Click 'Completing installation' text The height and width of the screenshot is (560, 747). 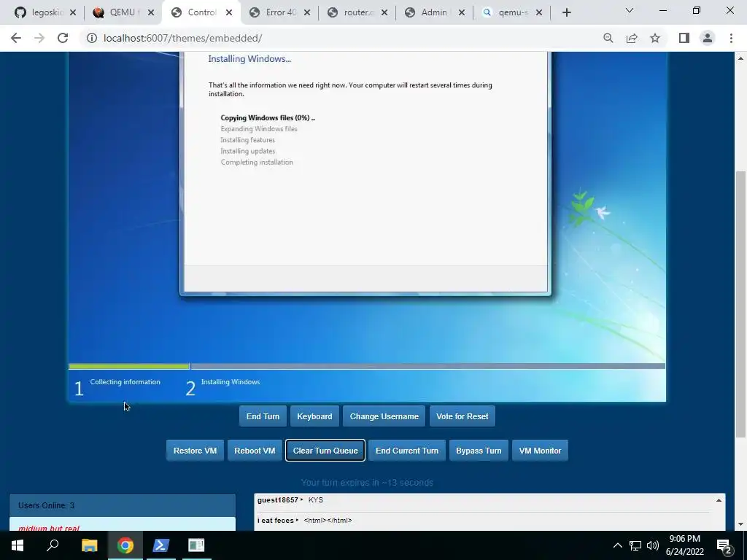[257, 163]
